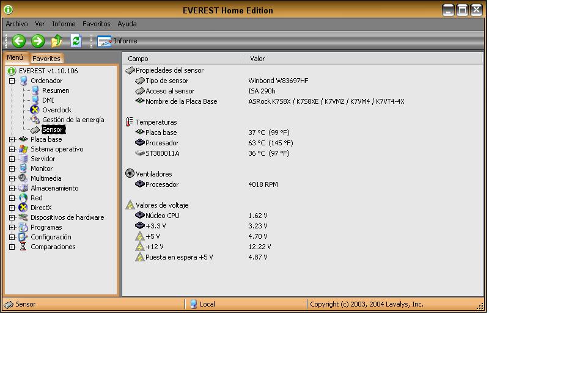Sort by the Valor column header
This screenshot has width=588, height=367.
point(364,59)
